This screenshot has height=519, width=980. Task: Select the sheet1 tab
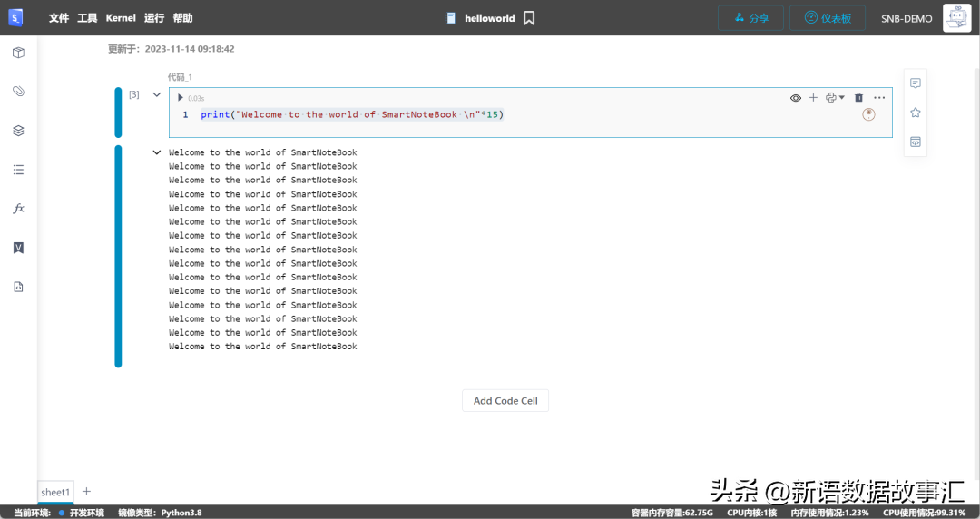point(55,492)
